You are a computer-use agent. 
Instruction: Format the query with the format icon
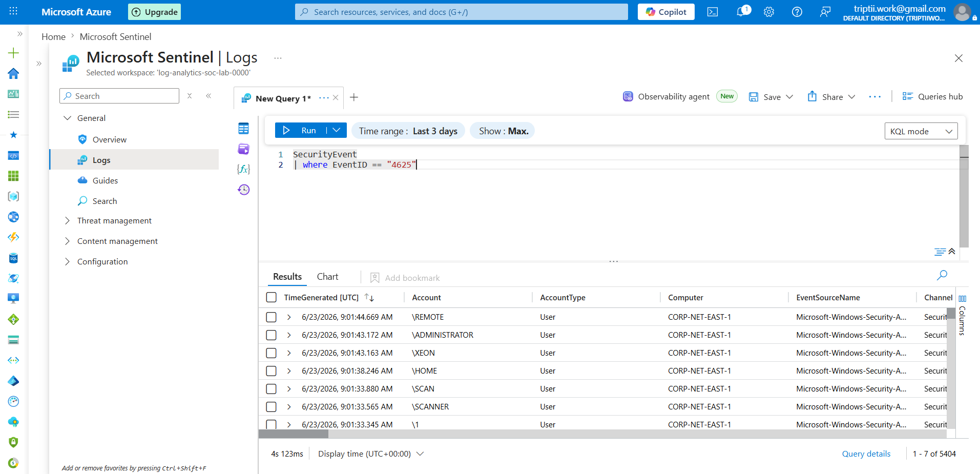tap(940, 252)
